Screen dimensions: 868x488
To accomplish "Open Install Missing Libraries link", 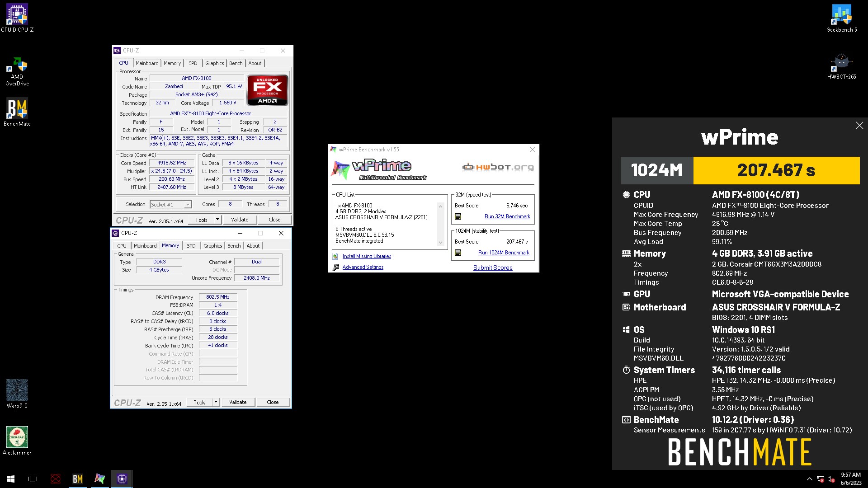I will point(367,256).
